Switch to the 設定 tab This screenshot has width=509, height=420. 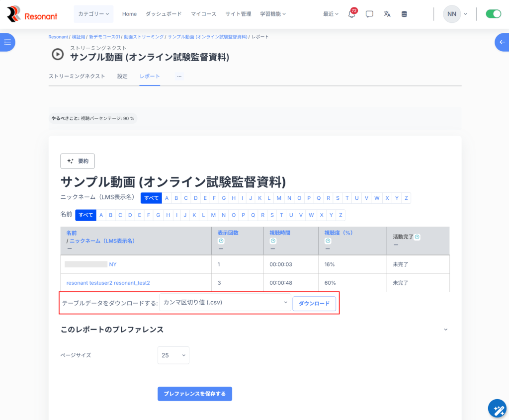(122, 76)
